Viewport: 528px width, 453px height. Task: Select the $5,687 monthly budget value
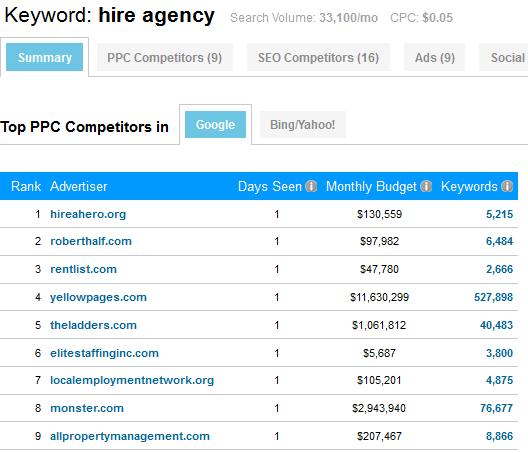(380, 353)
